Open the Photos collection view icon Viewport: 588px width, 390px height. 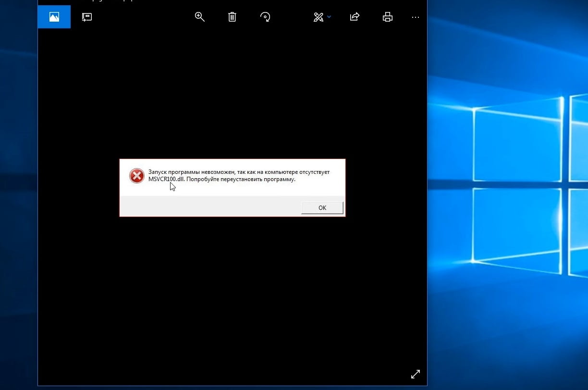click(x=54, y=17)
